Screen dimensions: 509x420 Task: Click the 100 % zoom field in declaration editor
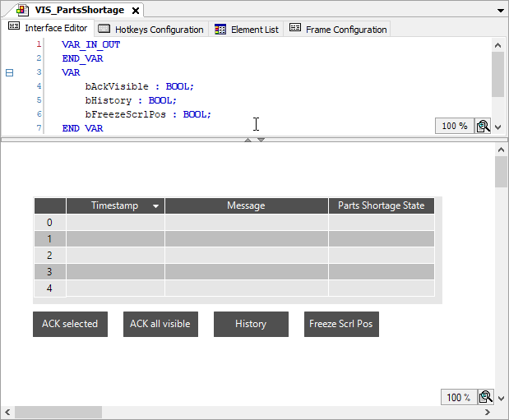[x=455, y=126]
